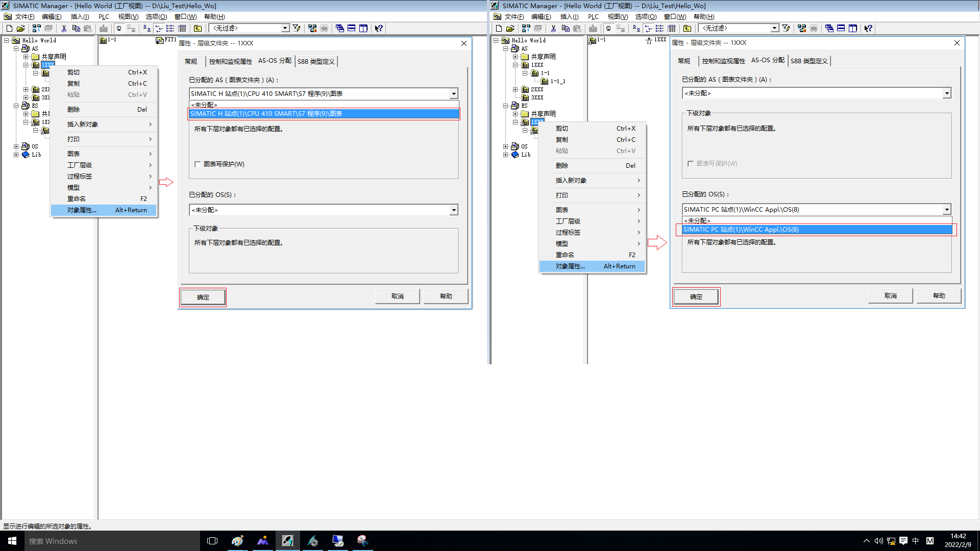The width and height of the screenshot is (980, 551).
Task: Click 取消 button in the right dialog
Action: tap(890, 296)
